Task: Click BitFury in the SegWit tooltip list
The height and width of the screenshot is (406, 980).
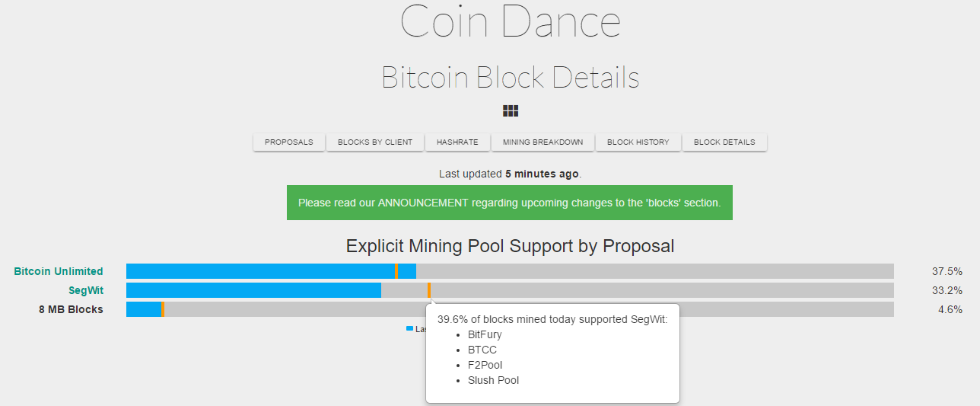Action: (485, 334)
